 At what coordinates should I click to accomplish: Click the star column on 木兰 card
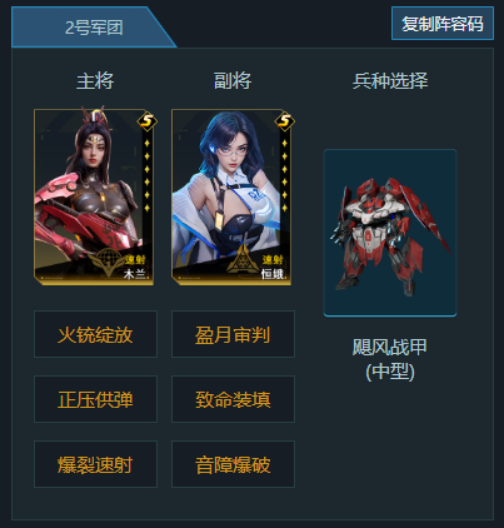click(147, 175)
